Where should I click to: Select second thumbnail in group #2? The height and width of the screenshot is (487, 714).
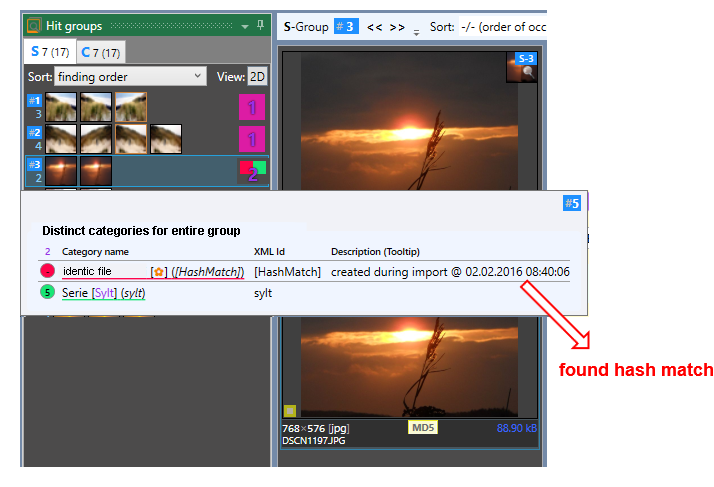pos(96,139)
